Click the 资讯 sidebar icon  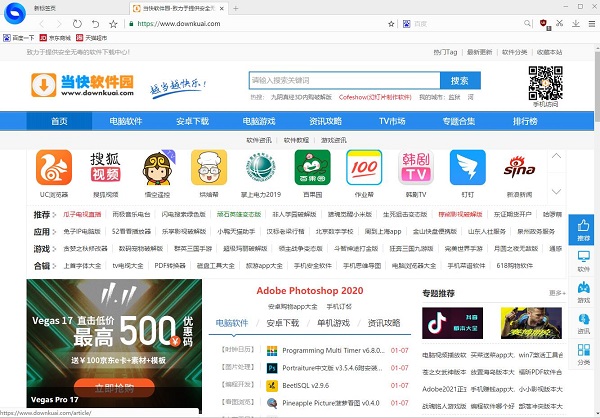coord(583,323)
